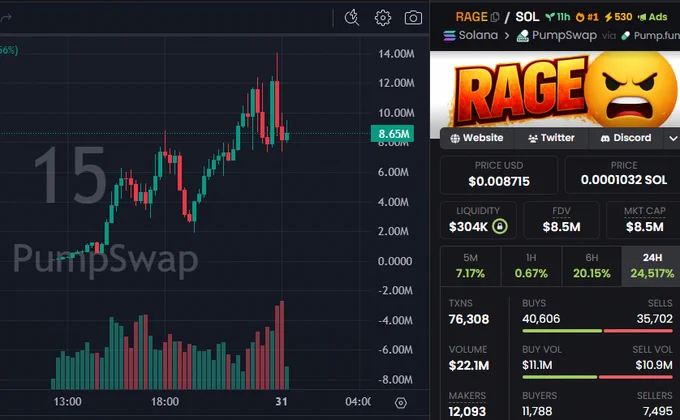Click the buys versus sells ratio bar
Viewport: 680px width, 420px height.
tap(598, 331)
